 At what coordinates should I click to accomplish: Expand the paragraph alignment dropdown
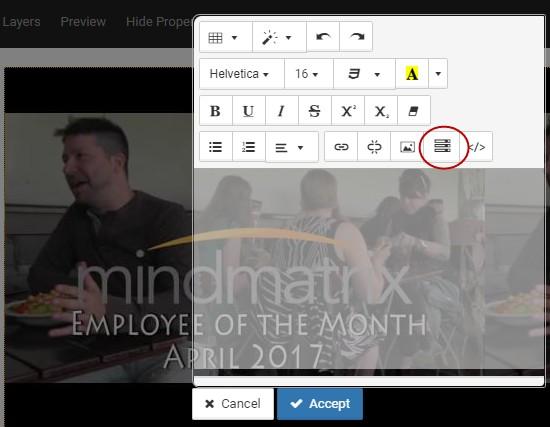pyautogui.click(x=292, y=147)
